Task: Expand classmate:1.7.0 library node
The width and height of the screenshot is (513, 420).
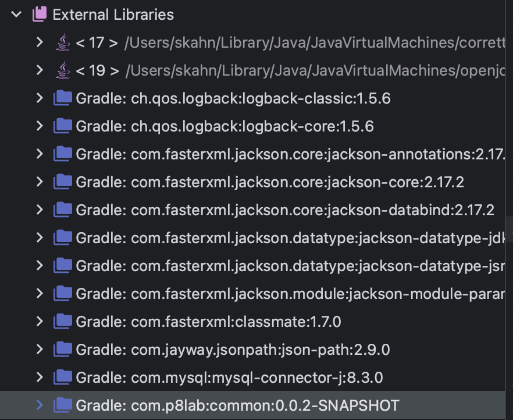Action: [x=40, y=321]
